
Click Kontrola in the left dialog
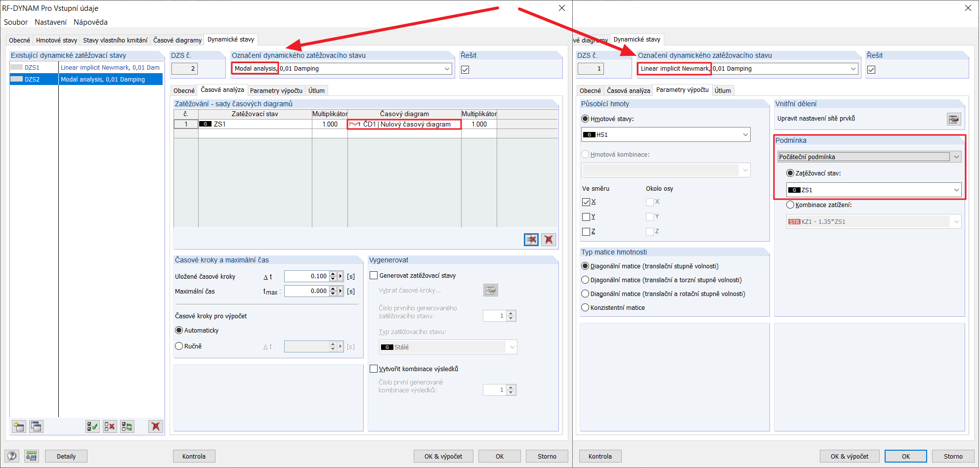pyautogui.click(x=194, y=456)
